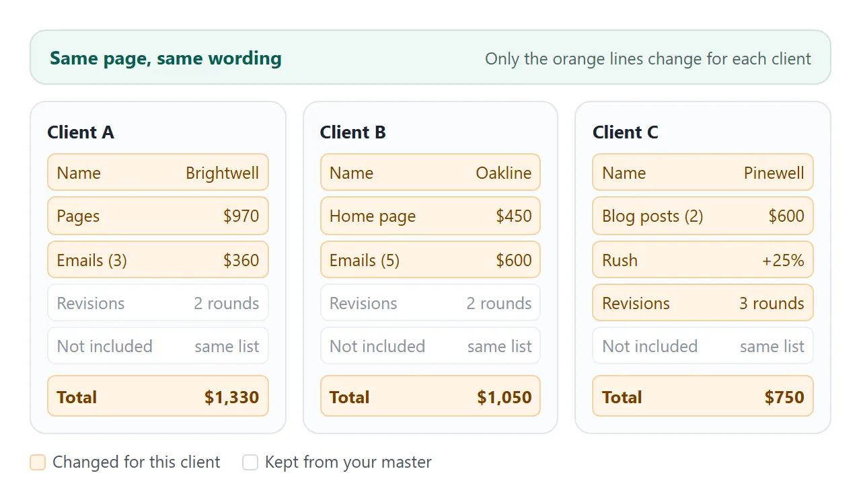This screenshot has width=861, height=504.
Task: Click the Name Pinewell row
Action: (703, 173)
